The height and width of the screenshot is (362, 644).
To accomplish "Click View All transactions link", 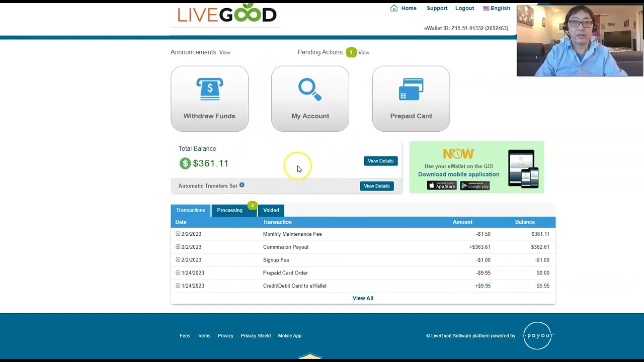I will tap(363, 298).
